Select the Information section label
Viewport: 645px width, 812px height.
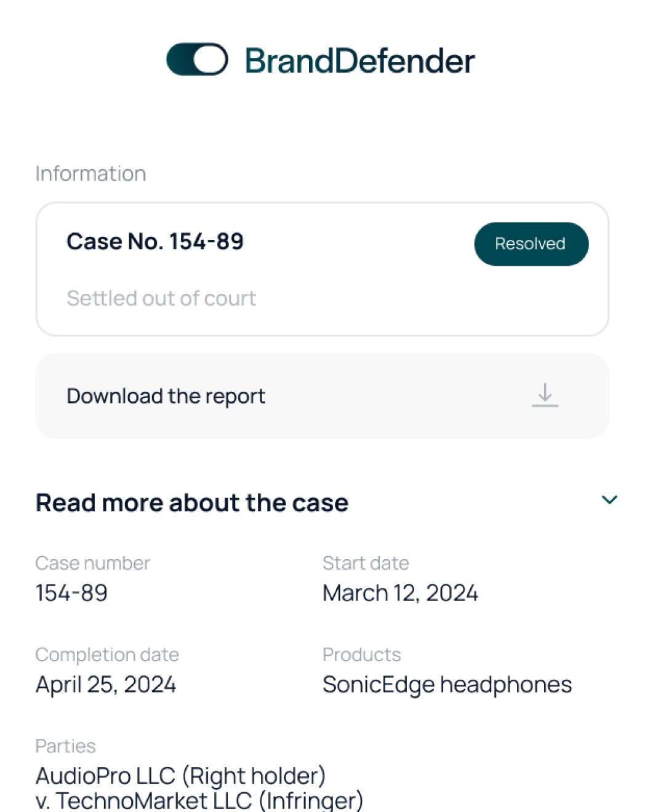point(90,173)
